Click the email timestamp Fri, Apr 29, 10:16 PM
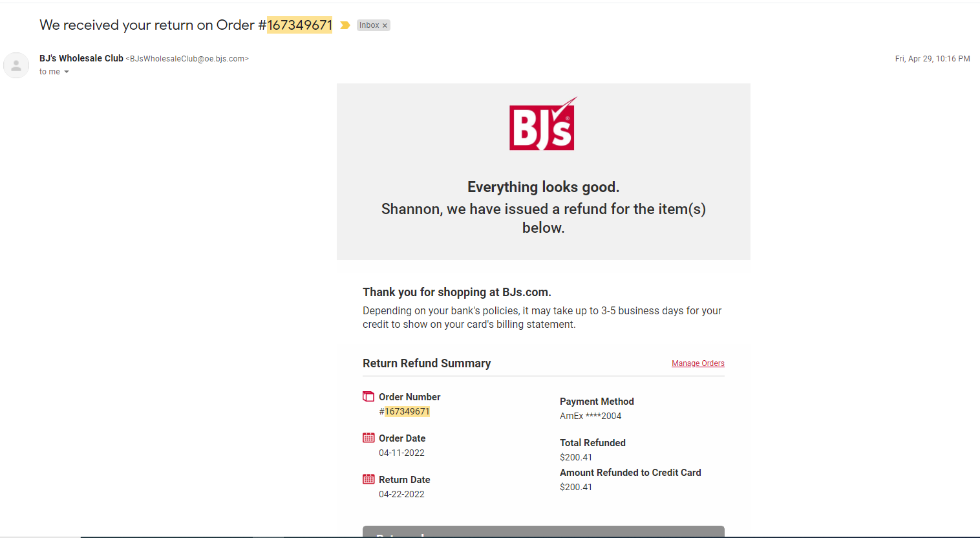 pos(932,59)
